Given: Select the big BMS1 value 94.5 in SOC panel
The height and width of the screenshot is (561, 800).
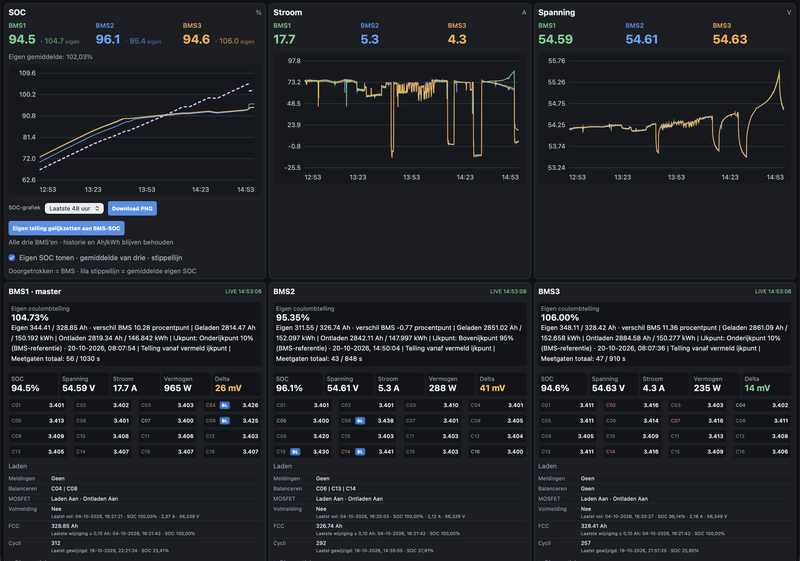Looking at the screenshot, I should click(x=22, y=39).
